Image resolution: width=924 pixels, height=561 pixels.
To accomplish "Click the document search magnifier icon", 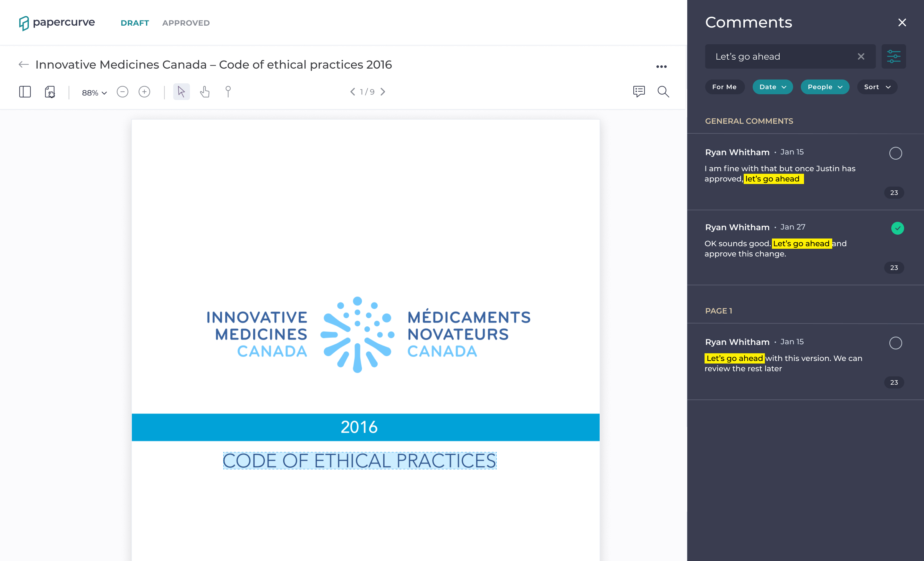I will coord(663,92).
